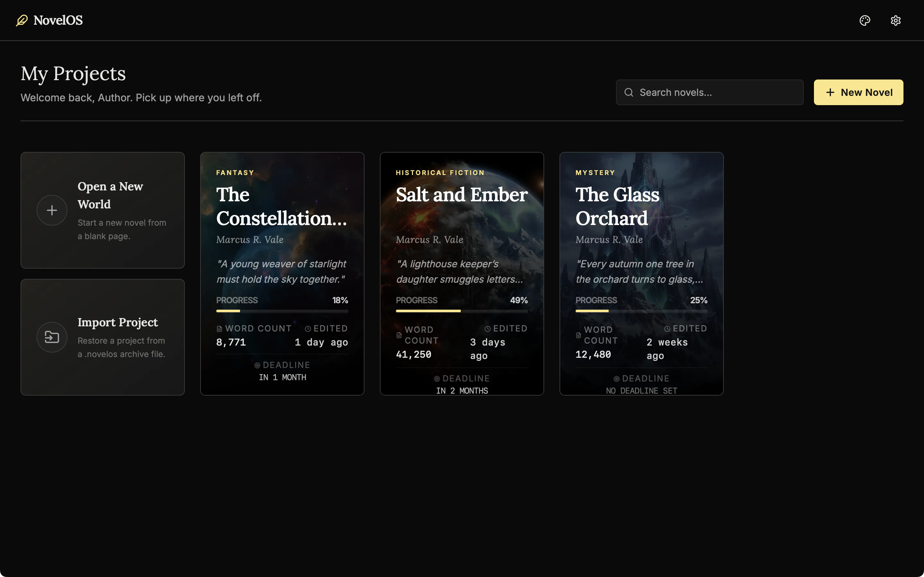Click the 49% progress bar on Salt and Ember
The height and width of the screenshot is (577, 924).
coord(462,311)
